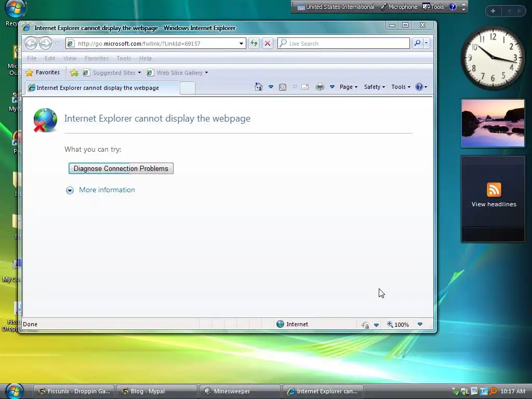Open the View menu

(x=70, y=58)
